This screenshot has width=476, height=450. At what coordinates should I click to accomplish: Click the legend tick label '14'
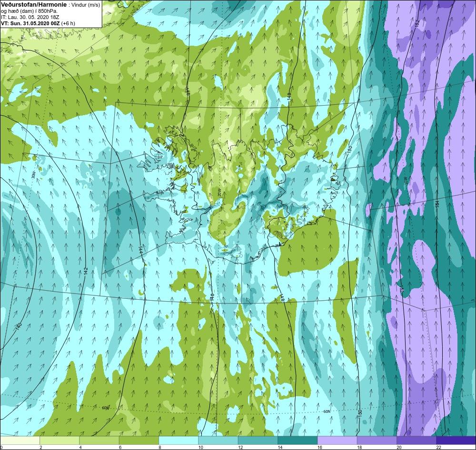279,447
